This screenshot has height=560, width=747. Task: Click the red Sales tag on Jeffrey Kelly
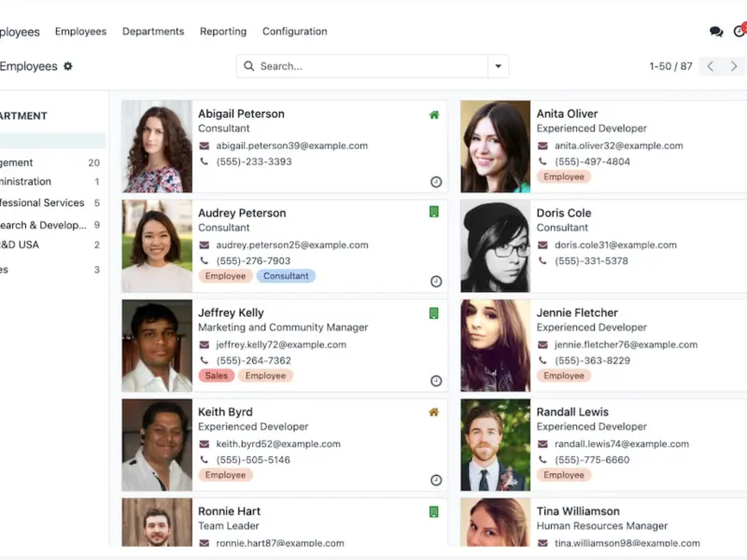click(x=217, y=375)
